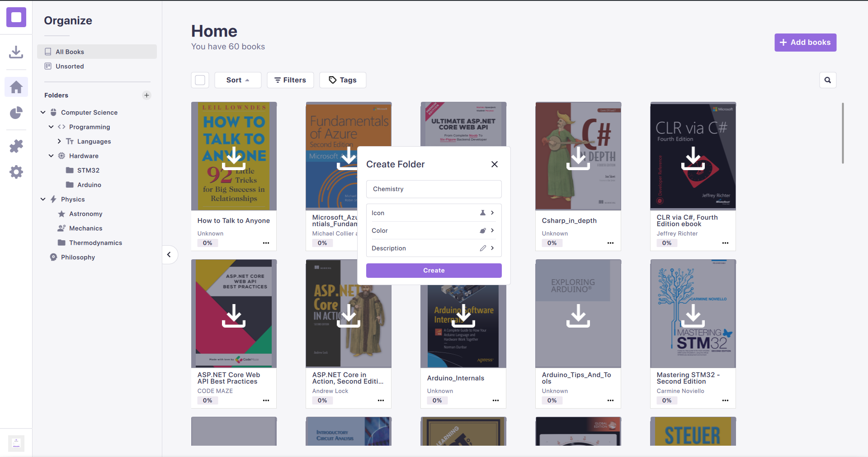This screenshot has width=868, height=457.
Task: Go to the Home page icon
Action: point(16,87)
